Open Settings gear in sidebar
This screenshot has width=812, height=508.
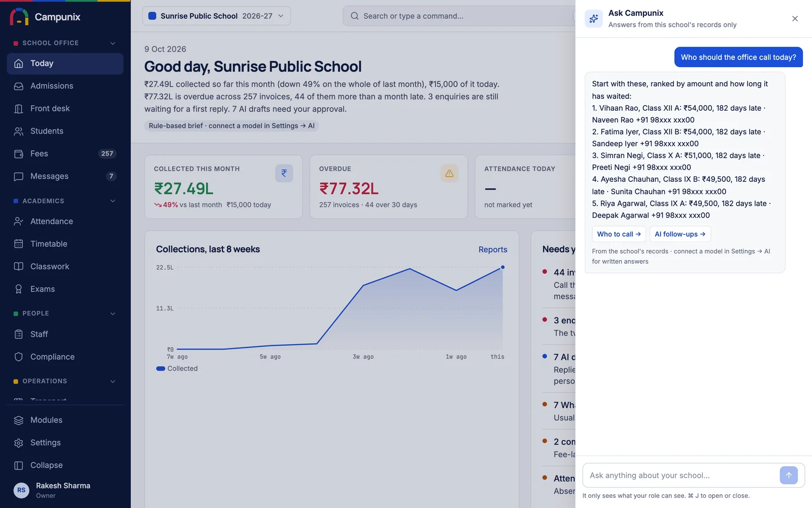click(19, 442)
